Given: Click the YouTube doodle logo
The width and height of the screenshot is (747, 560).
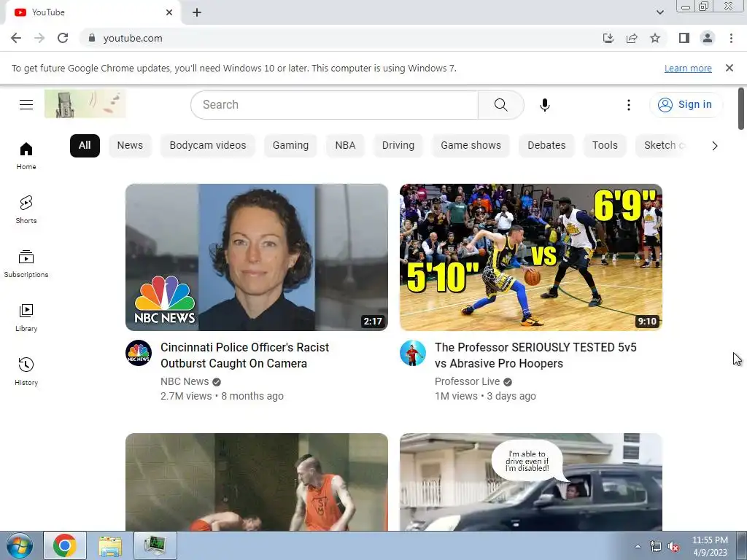Looking at the screenshot, I should tap(85, 104).
